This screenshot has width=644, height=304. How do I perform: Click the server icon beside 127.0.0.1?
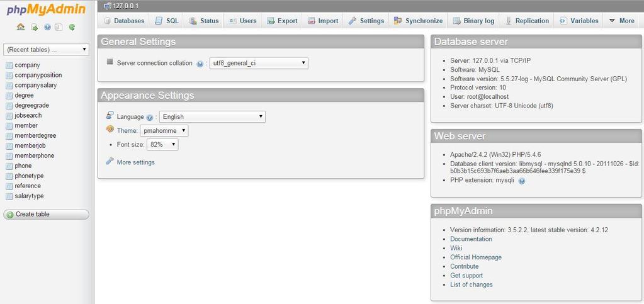pyautogui.click(x=108, y=6)
